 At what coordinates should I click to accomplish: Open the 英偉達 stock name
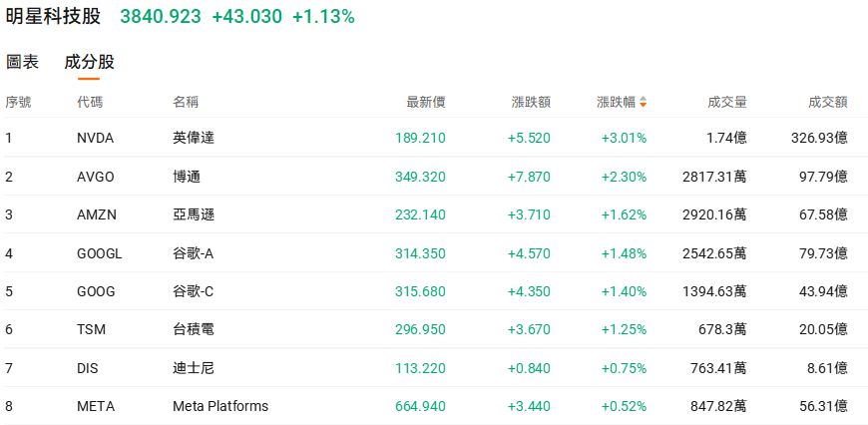pos(193,138)
